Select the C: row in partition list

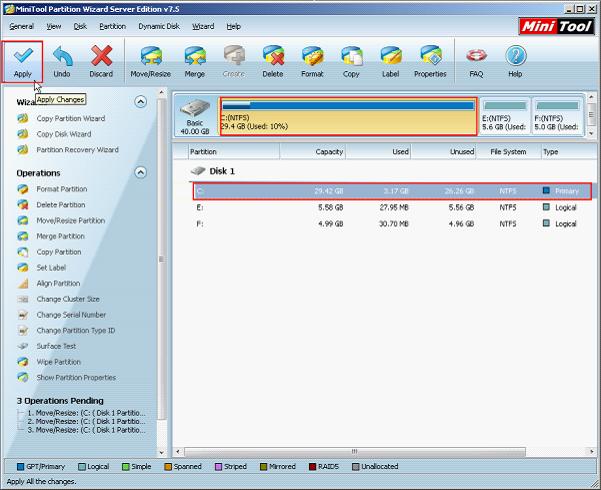[x=392, y=191]
